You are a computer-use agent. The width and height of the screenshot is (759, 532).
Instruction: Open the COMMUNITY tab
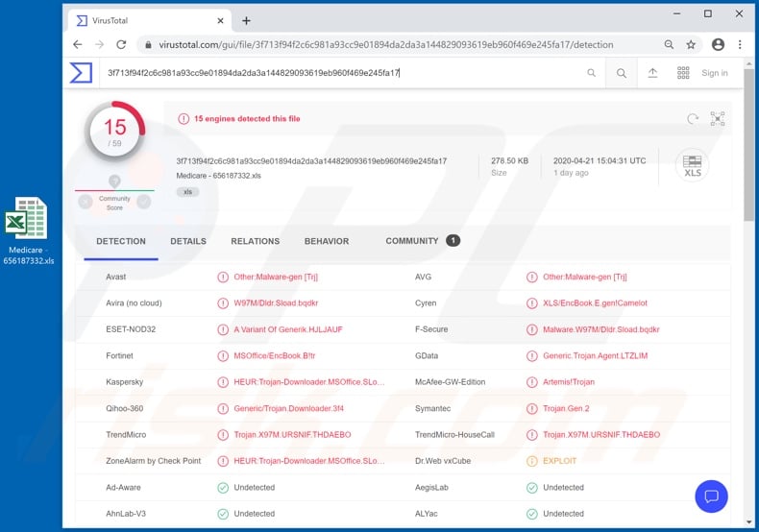(x=423, y=241)
